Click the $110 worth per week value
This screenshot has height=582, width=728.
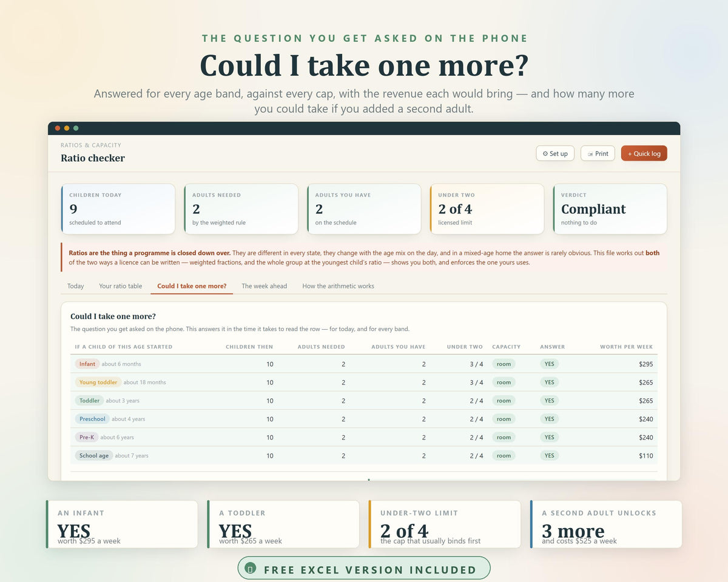tap(645, 456)
